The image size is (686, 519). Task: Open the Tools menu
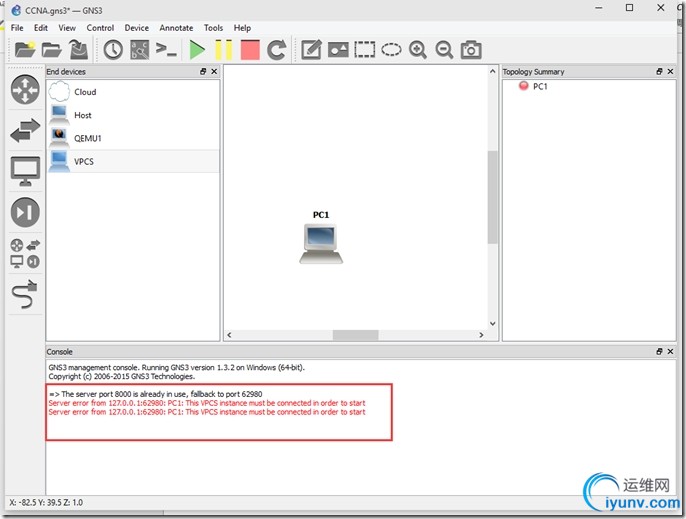pos(214,28)
